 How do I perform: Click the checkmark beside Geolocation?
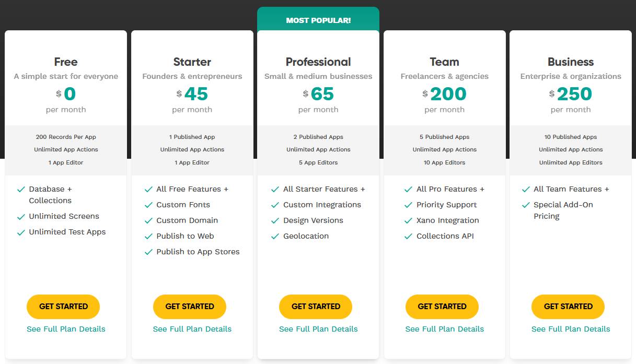pos(275,236)
